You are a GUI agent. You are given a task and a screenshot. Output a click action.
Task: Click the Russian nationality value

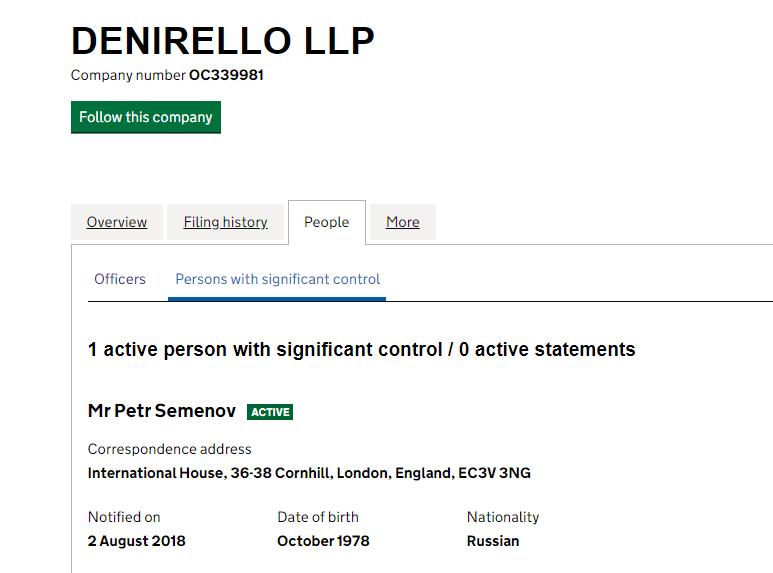point(493,541)
